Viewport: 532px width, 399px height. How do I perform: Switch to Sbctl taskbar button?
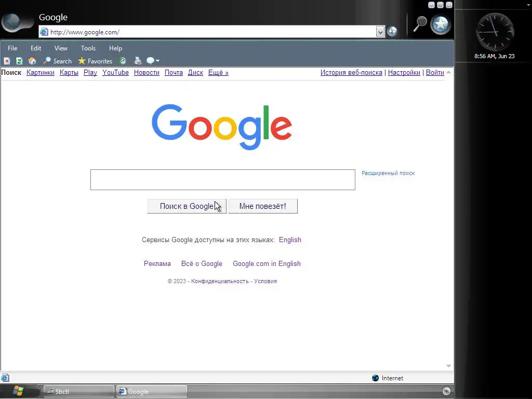click(79, 392)
